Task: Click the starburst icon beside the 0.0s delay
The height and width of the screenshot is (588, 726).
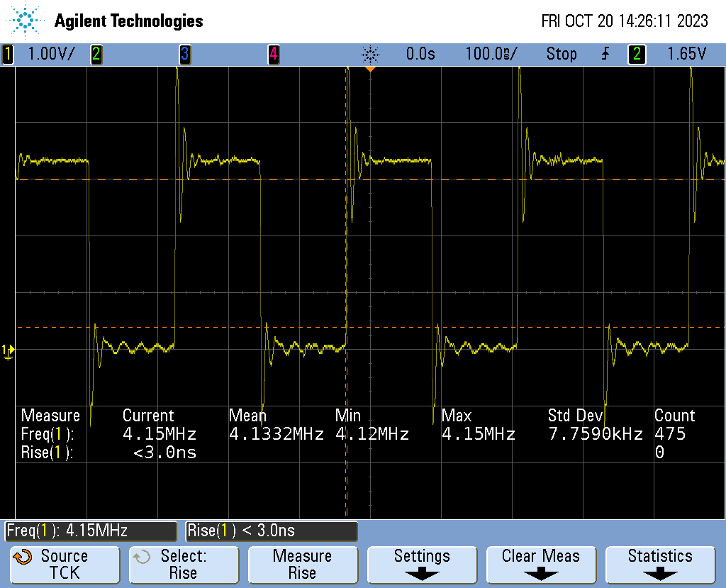Action: pyautogui.click(x=370, y=54)
